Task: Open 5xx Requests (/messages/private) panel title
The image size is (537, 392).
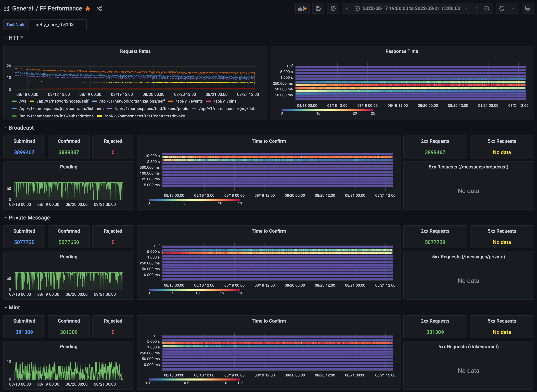Action: coord(468,257)
